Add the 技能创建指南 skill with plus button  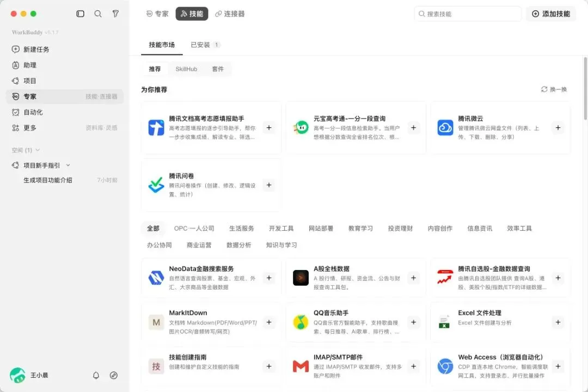[x=269, y=366]
